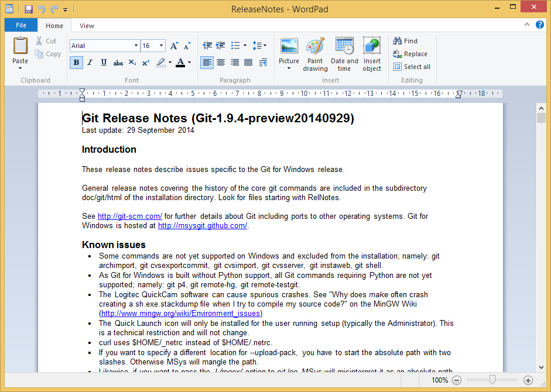Click the Known issues heading
551x392 pixels.
click(x=114, y=245)
